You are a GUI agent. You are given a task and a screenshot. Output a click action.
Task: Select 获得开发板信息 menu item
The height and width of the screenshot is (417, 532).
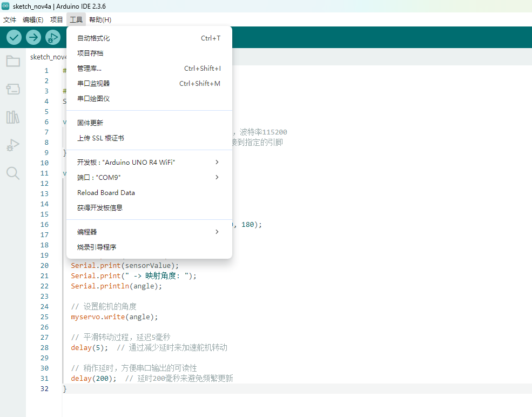coord(149,207)
